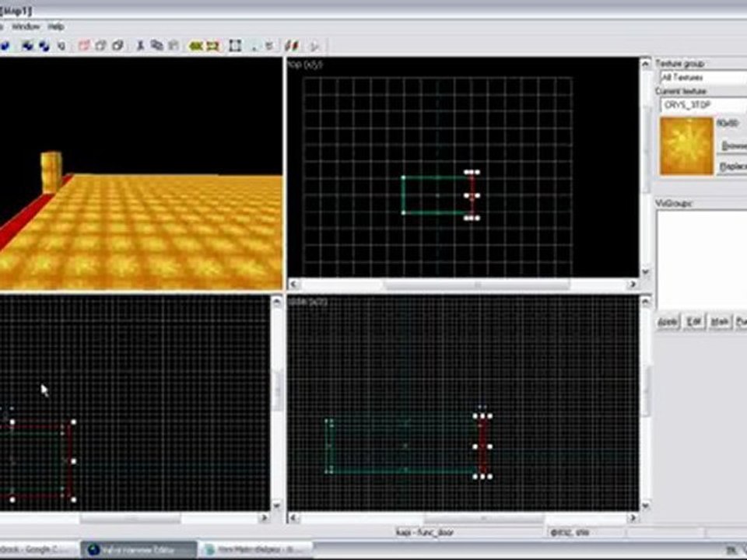This screenshot has width=747, height=560.
Task: Click inside the empty VisGroups list box
Action: click(x=702, y=260)
